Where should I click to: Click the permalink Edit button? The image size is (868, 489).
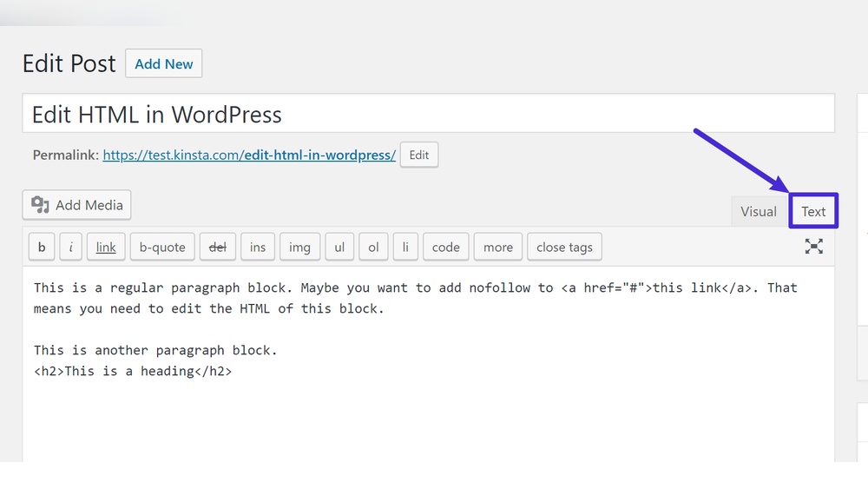419,155
